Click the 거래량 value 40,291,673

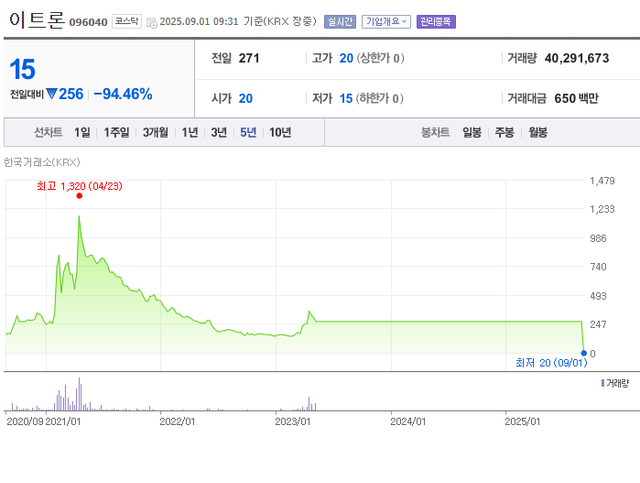point(577,58)
